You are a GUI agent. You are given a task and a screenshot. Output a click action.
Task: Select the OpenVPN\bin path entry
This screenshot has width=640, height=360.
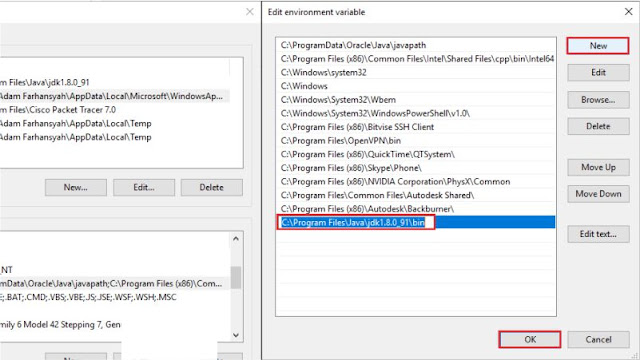click(x=416, y=140)
